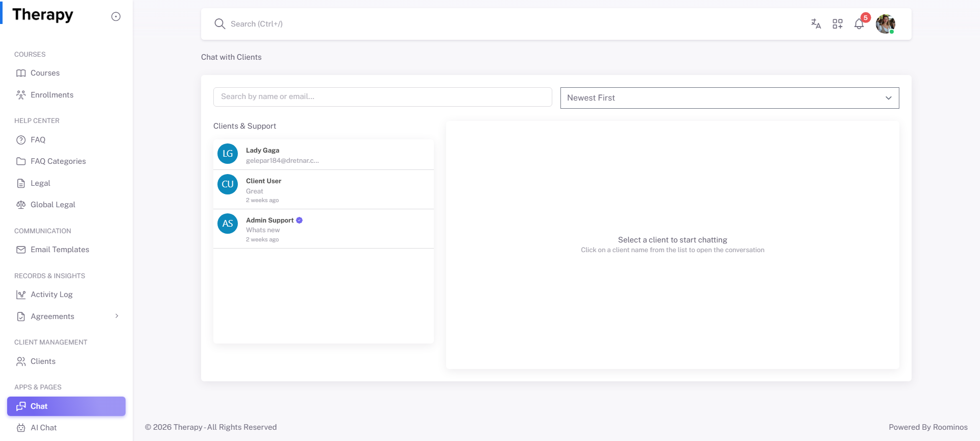Viewport: 980px width, 441px height.
Task: Click the Clients users icon
Action: pos(21,361)
